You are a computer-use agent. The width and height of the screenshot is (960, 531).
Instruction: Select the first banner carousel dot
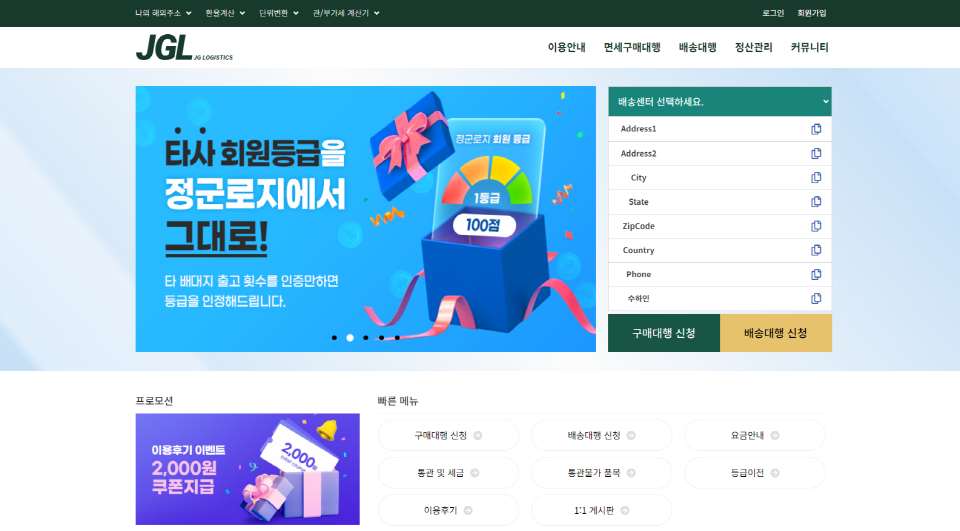click(334, 337)
